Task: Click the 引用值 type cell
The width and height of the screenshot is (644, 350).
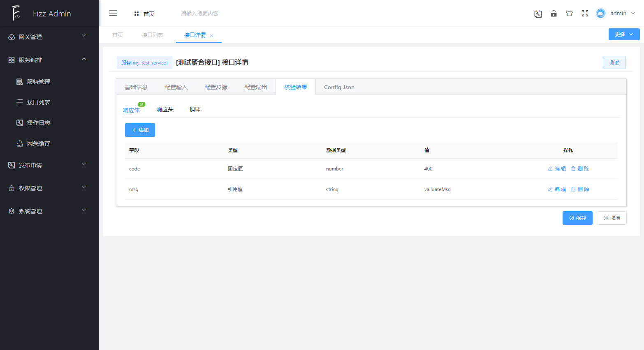Action: tap(235, 189)
